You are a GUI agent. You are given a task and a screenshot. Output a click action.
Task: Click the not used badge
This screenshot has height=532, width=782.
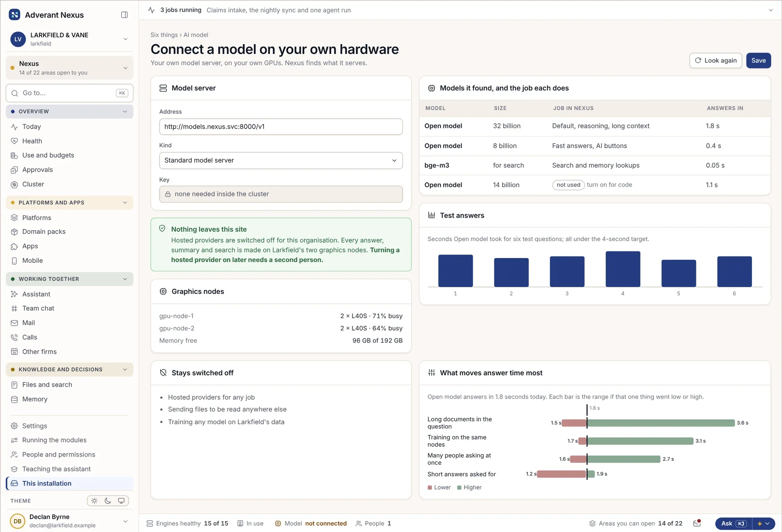coord(568,185)
